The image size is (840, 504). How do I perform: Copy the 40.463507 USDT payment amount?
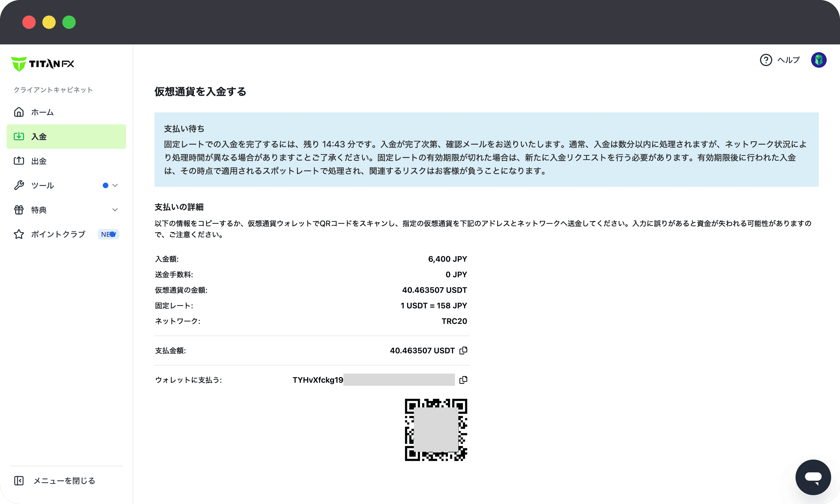click(463, 351)
